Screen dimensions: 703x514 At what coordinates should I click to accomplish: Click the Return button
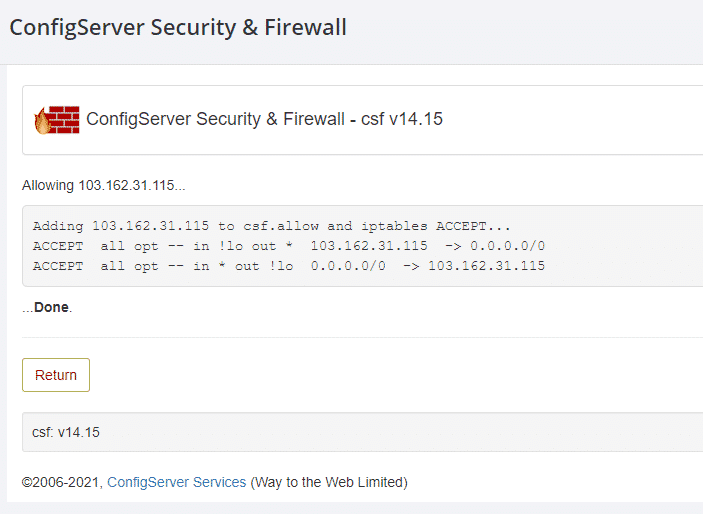pos(56,375)
